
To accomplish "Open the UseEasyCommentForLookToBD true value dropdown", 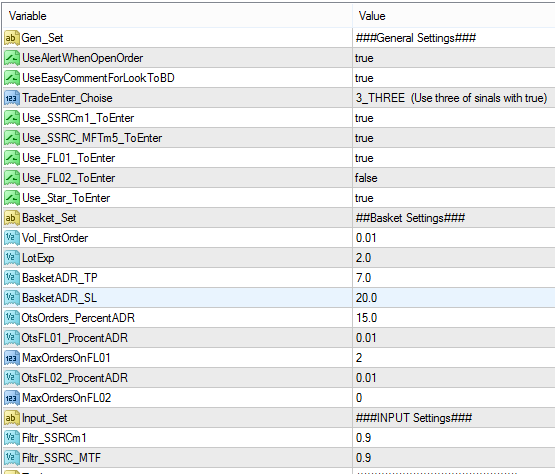I will (454, 78).
